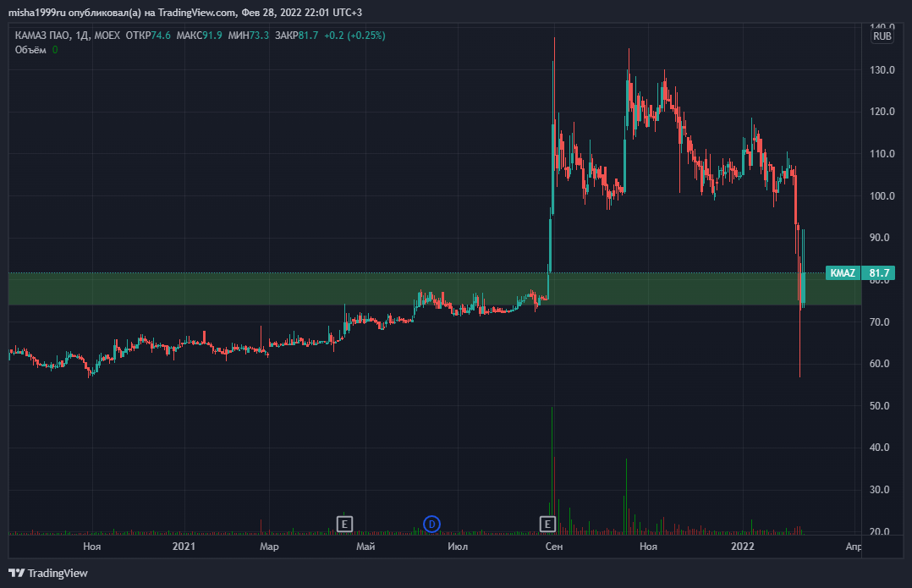Click the 2022 date axis label
Image resolution: width=912 pixels, height=588 pixels.
coord(742,547)
